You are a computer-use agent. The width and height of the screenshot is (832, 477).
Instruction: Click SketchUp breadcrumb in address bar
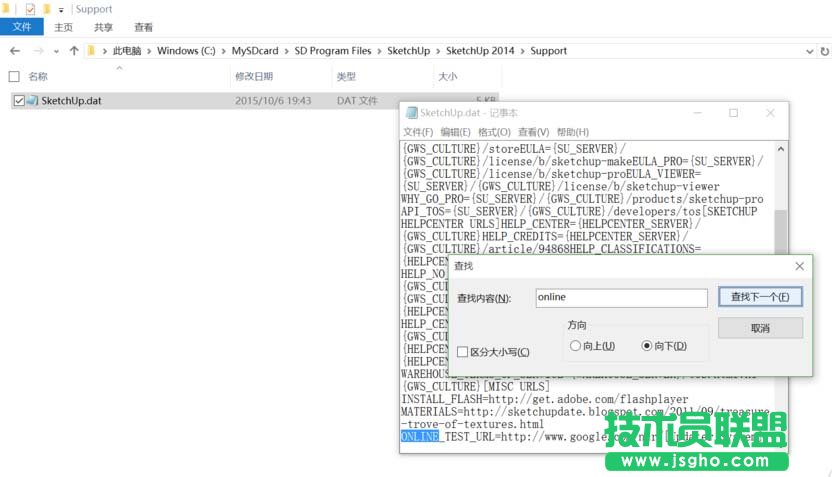pyautogui.click(x=409, y=51)
